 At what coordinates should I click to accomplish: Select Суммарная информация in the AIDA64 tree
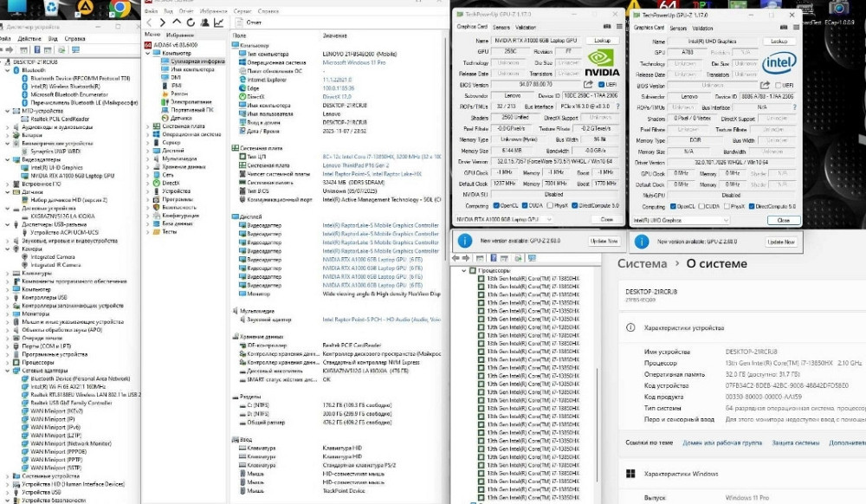pyautogui.click(x=197, y=61)
